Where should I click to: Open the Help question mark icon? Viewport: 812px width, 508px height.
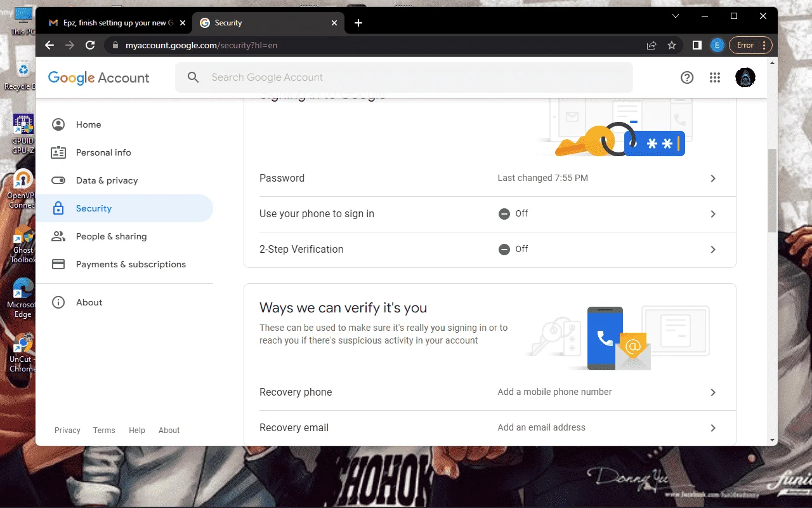687,77
